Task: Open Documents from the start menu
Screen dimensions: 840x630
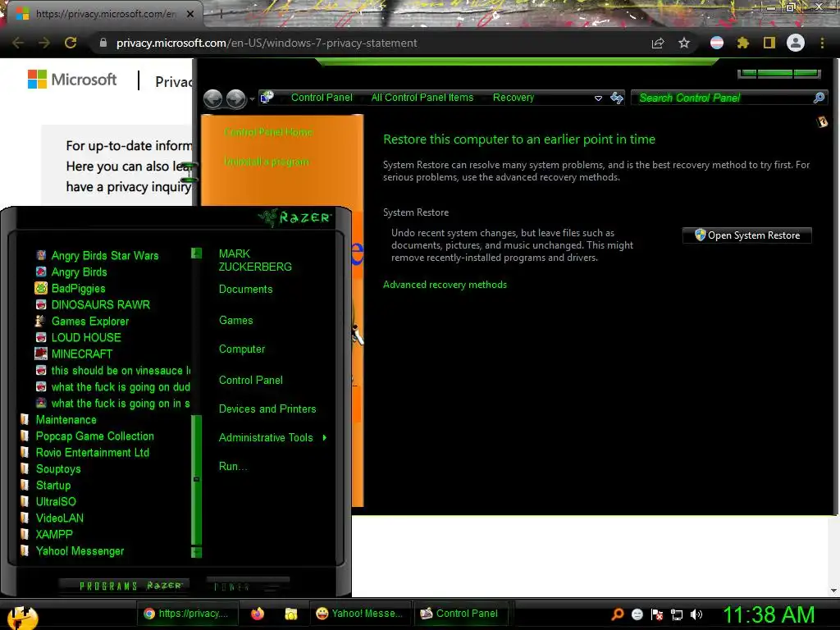Action: click(x=246, y=290)
